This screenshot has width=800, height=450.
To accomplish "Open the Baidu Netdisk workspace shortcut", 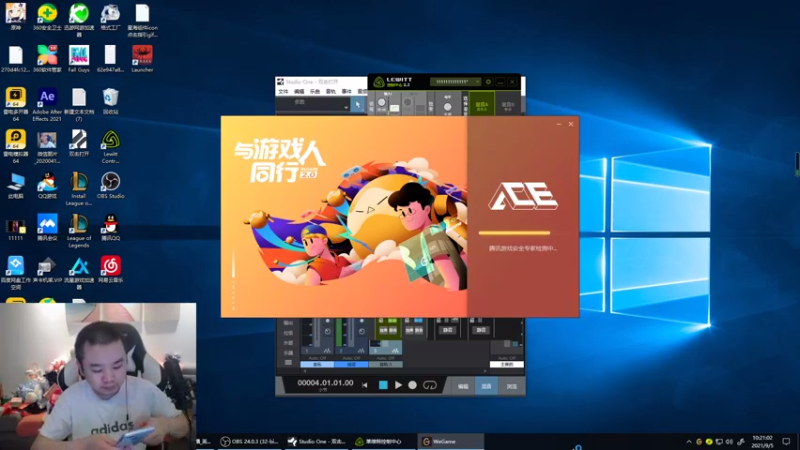I will point(15,273).
